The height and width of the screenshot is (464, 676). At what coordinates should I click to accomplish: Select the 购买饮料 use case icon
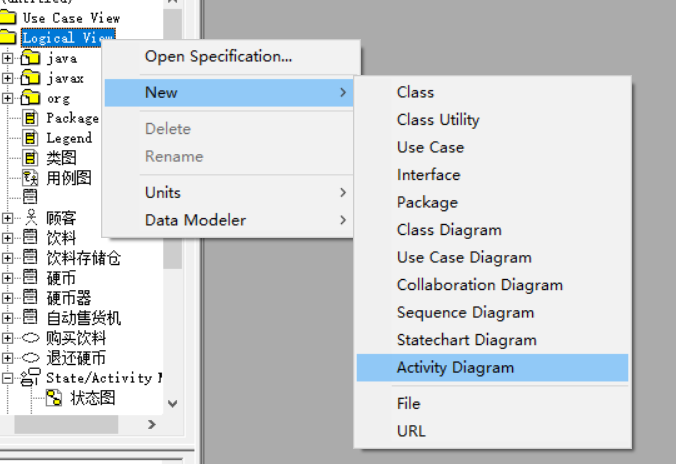point(30,338)
